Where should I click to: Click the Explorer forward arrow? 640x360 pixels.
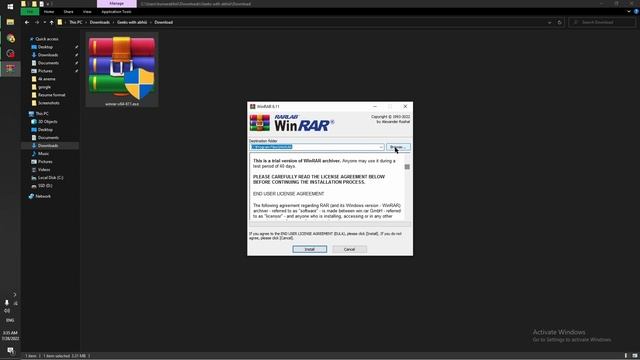(37, 22)
